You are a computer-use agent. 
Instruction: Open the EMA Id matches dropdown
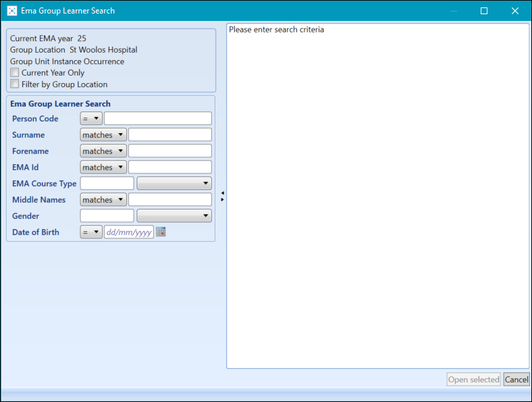click(x=103, y=167)
